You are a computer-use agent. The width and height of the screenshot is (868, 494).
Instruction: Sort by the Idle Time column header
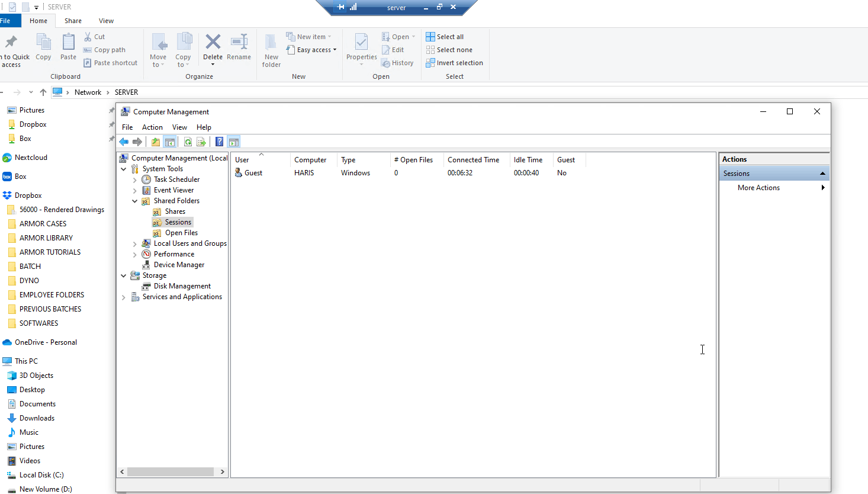tap(532, 160)
